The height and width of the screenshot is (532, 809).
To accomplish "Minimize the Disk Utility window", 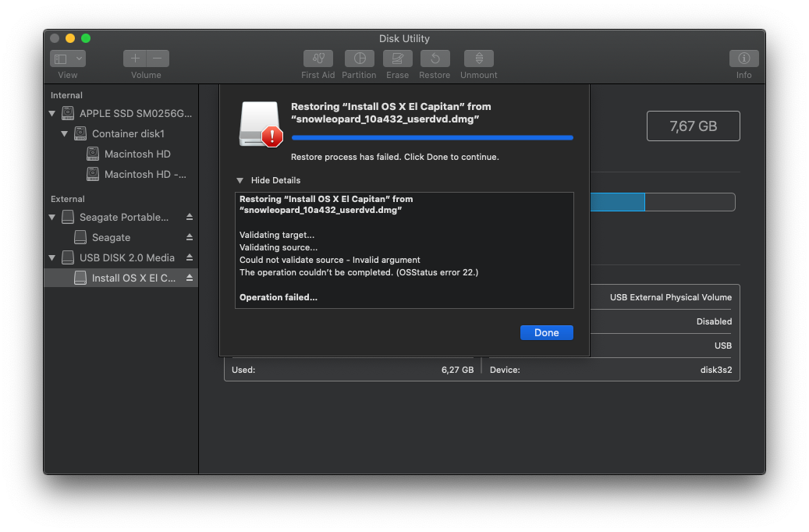I will (x=70, y=38).
